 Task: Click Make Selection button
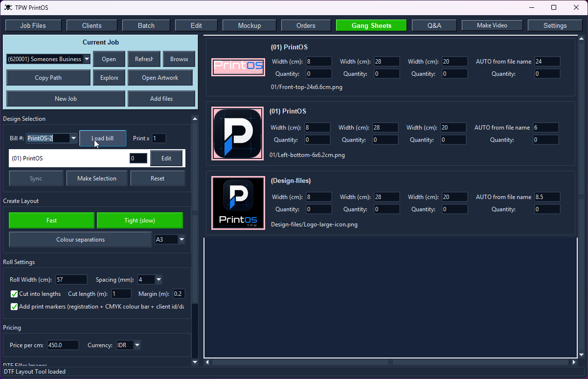point(97,178)
